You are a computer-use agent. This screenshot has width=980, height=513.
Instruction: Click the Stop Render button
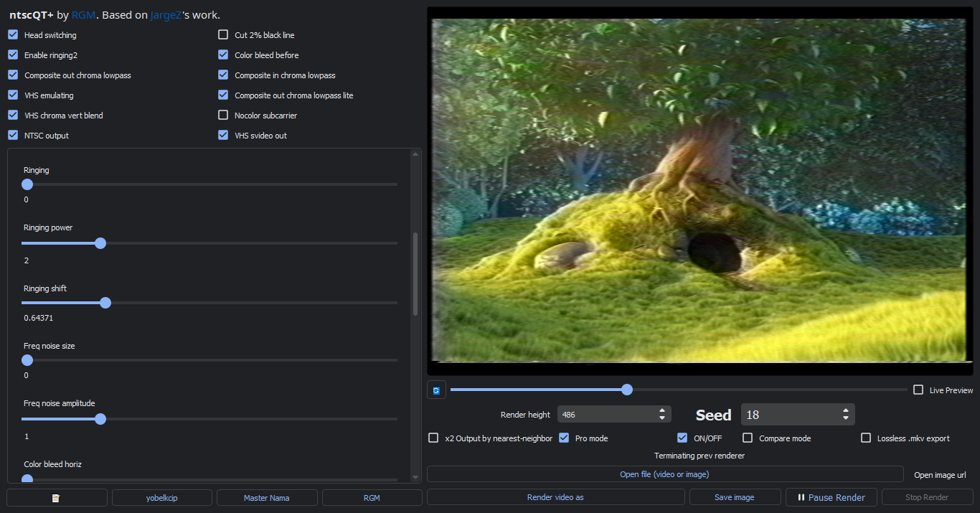(927, 497)
